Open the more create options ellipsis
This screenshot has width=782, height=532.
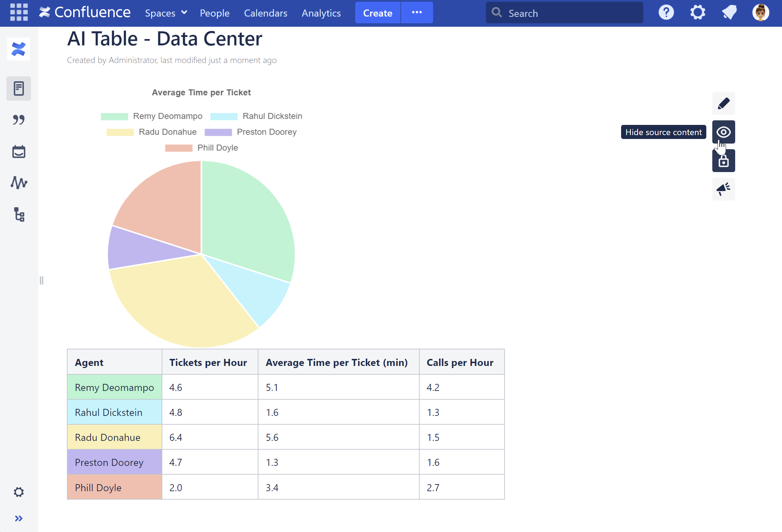click(417, 13)
